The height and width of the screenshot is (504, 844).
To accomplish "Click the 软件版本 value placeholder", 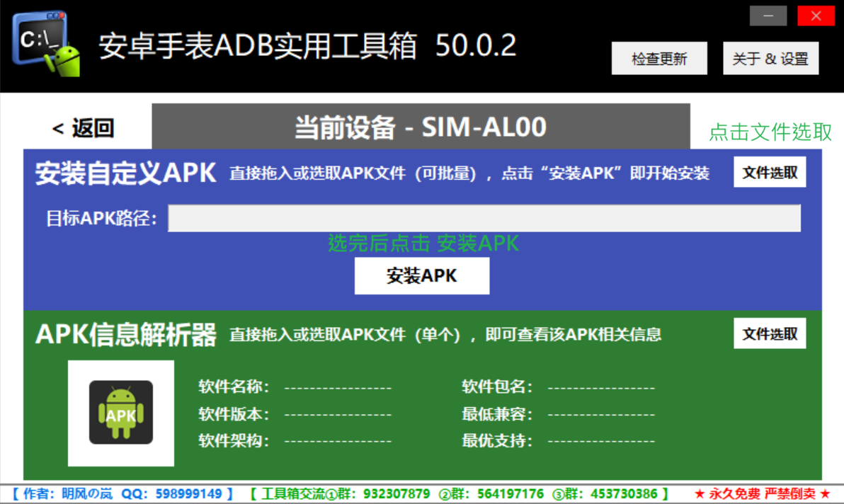I will [x=338, y=415].
